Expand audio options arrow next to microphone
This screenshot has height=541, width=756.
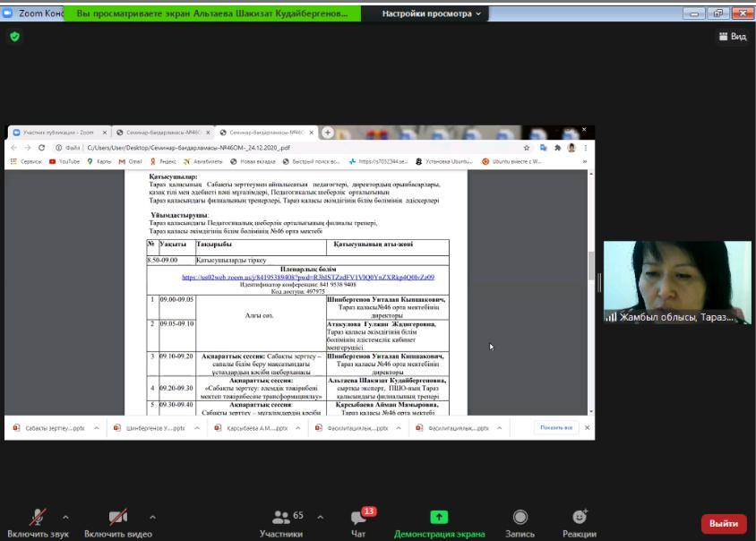pyautogui.click(x=65, y=517)
